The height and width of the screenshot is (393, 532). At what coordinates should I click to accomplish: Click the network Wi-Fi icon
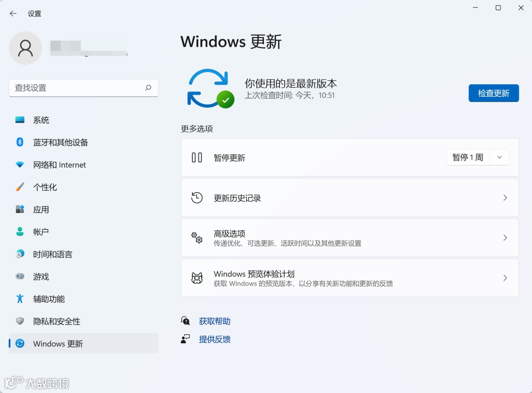pyautogui.click(x=20, y=165)
